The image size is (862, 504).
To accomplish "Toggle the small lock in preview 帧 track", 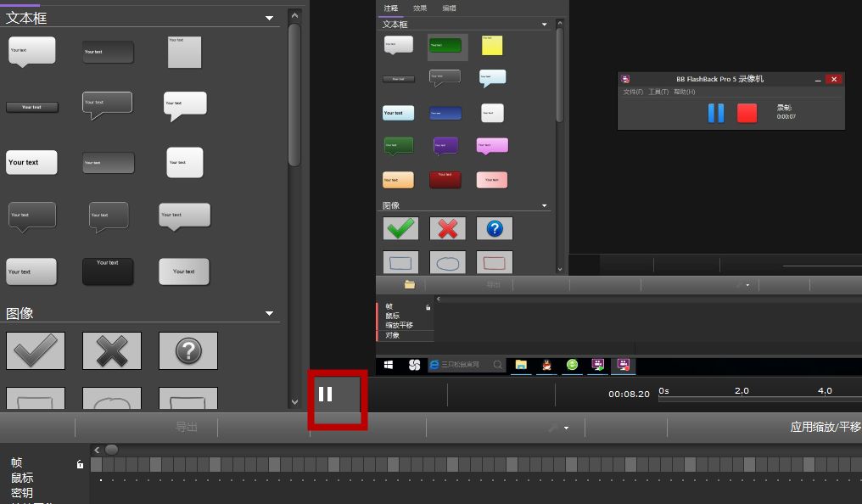I will pos(428,307).
